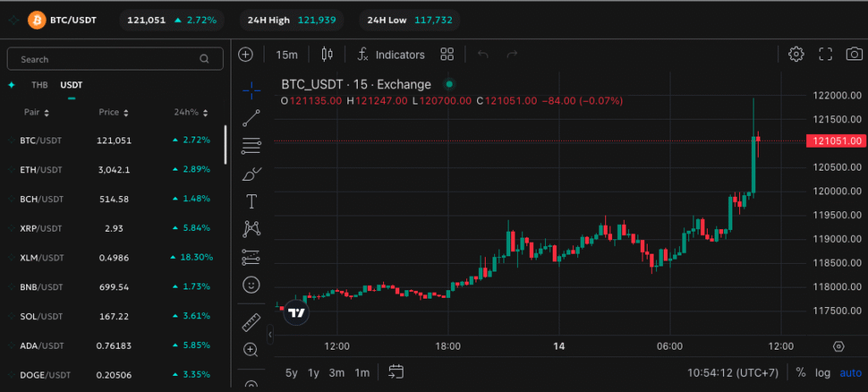Open the go to date calendar icon
Image resolution: width=868 pixels, height=392 pixels.
pos(396,372)
